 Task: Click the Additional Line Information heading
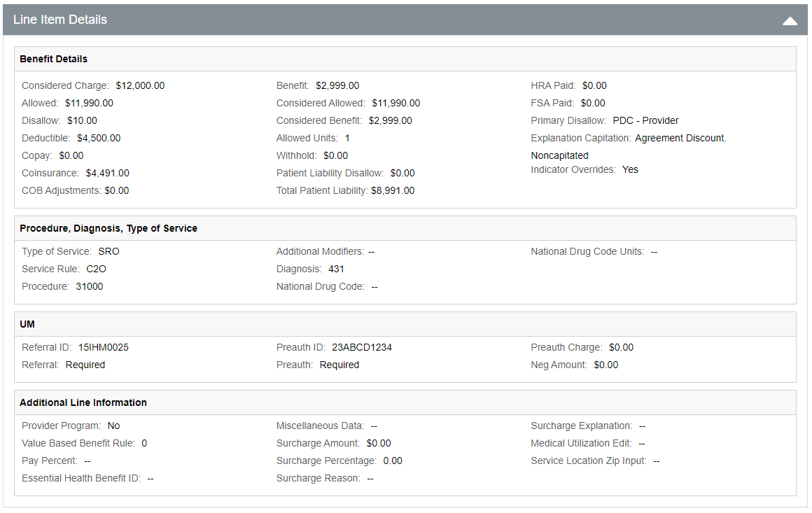tap(83, 402)
